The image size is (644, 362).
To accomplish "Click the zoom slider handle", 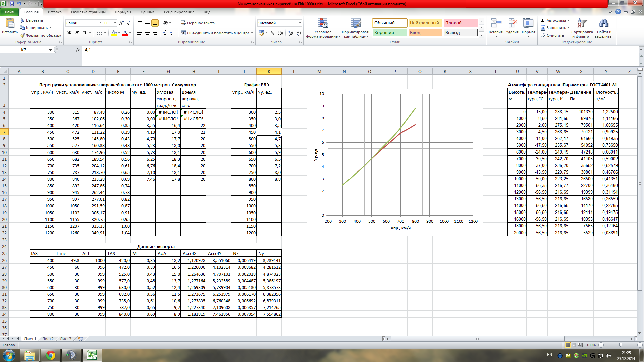I will (x=621, y=345).
